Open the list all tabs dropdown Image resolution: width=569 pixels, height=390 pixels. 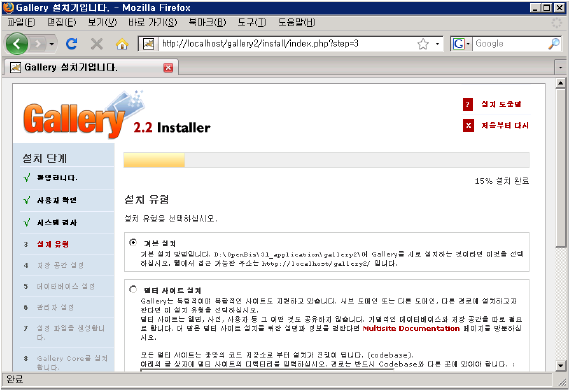tap(561, 67)
